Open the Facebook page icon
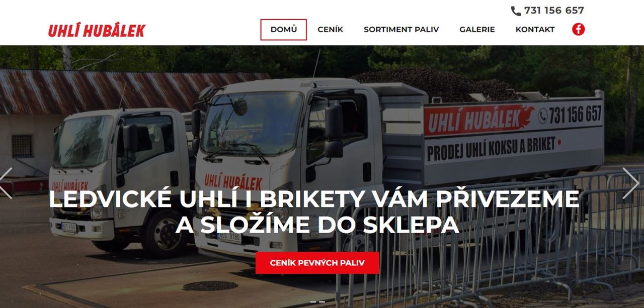The height and width of the screenshot is (308, 644). coord(578,29)
